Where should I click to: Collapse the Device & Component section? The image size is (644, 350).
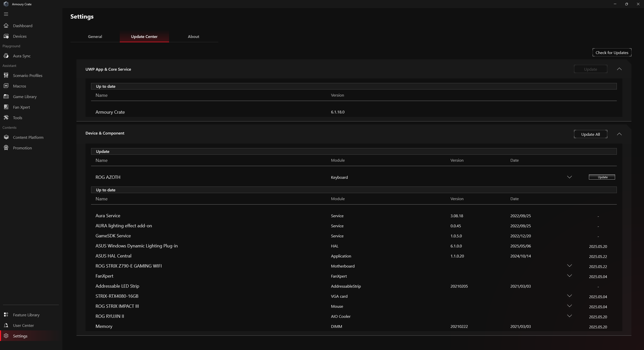point(619,134)
